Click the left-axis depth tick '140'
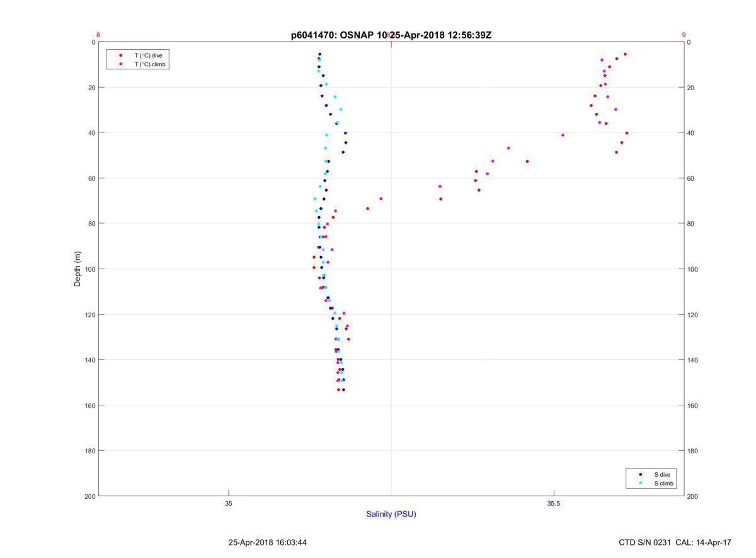756x558 pixels. coord(89,360)
